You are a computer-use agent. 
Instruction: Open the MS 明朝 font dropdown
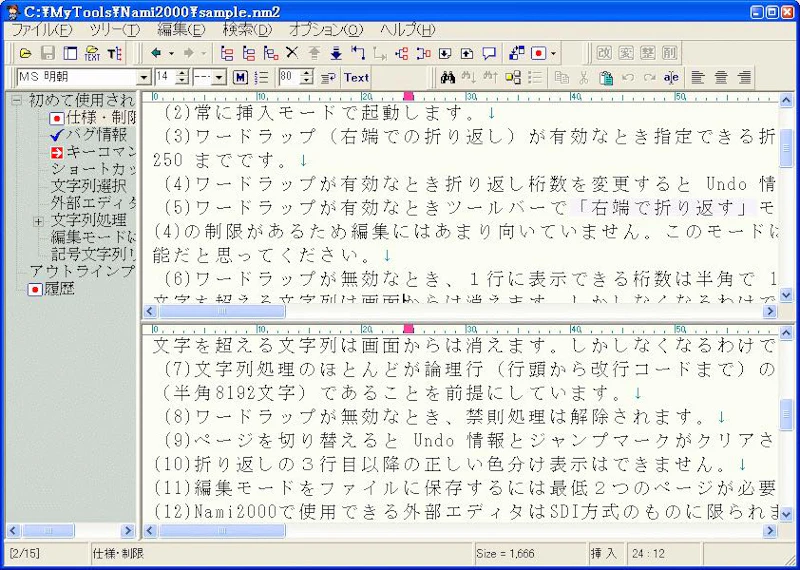pyautogui.click(x=143, y=77)
